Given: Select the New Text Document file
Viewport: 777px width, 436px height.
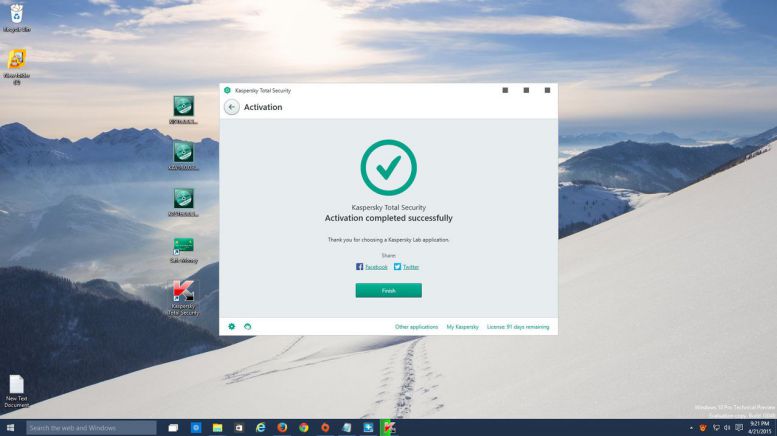Looking at the screenshot, I should [x=16, y=391].
